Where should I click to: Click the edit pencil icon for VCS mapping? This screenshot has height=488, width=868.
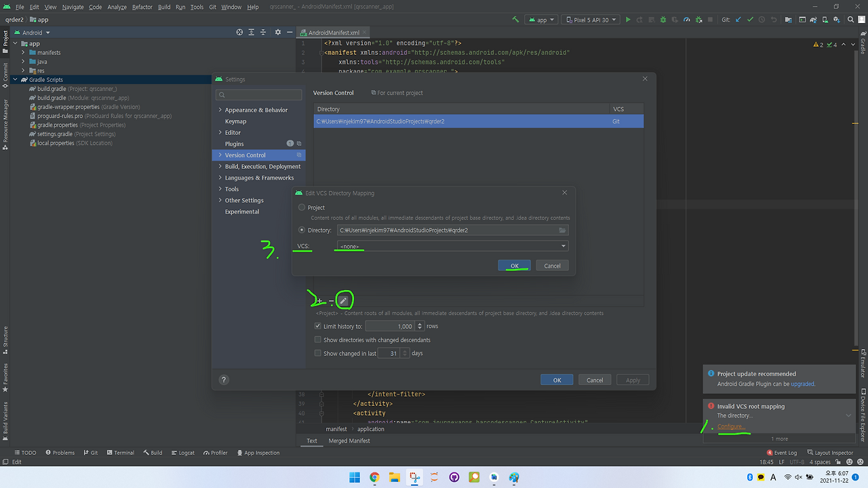coord(344,299)
